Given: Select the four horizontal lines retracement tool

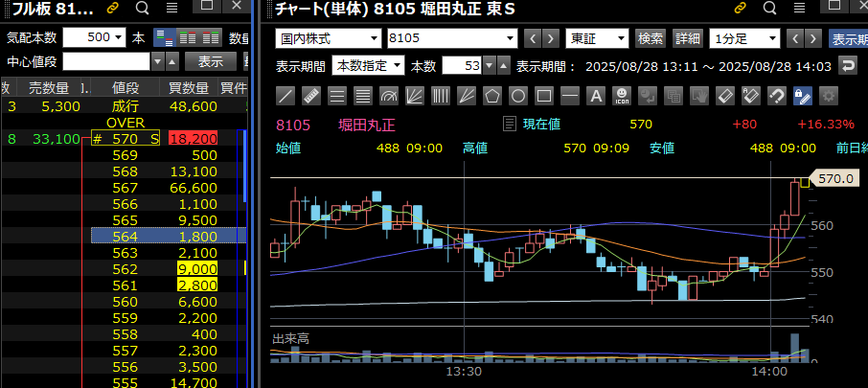Looking at the screenshot, I should coord(363,97).
